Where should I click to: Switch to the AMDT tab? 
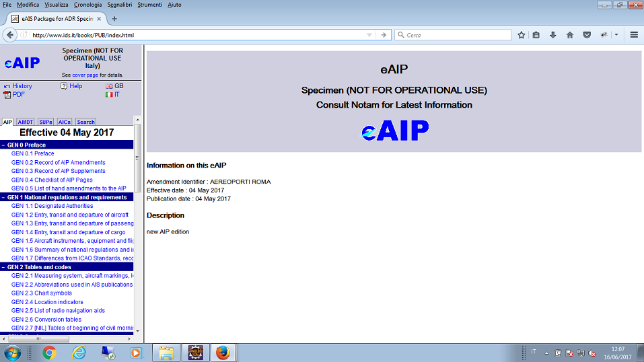pyautogui.click(x=26, y=122)
